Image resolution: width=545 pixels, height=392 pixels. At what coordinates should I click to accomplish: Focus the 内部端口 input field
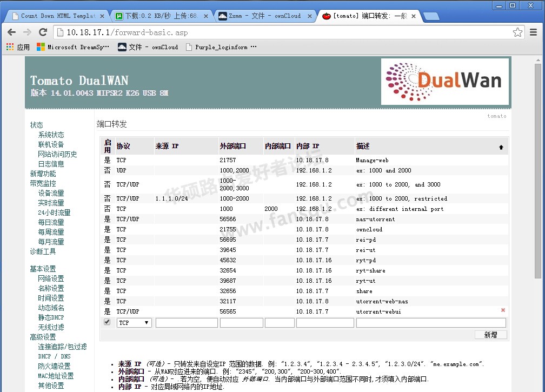280,323
